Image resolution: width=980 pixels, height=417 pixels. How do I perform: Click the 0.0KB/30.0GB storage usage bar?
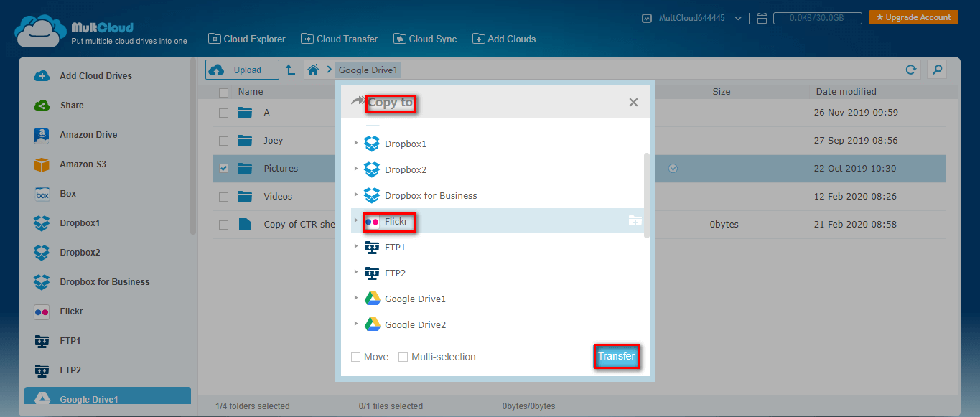tap(817, 18)
